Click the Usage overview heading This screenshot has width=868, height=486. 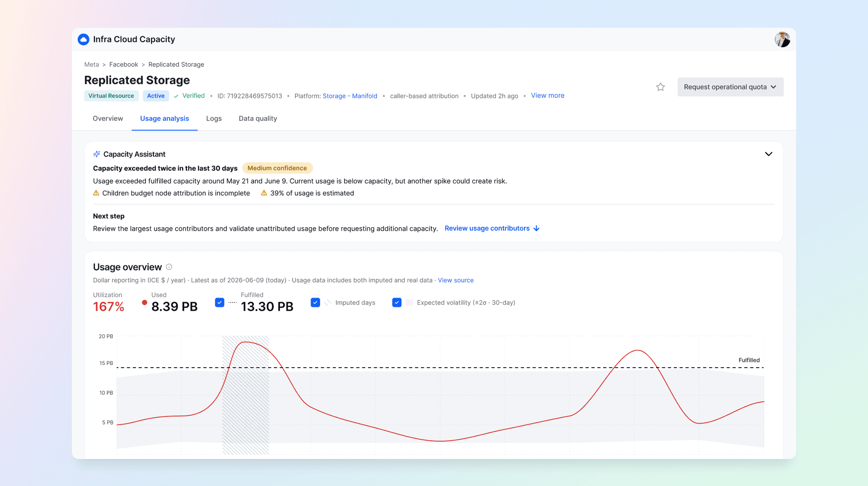point(127,267)
